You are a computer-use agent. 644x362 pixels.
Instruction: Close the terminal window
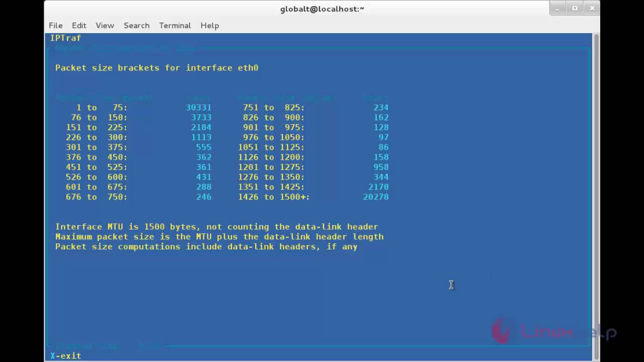(x=592, y=9)
